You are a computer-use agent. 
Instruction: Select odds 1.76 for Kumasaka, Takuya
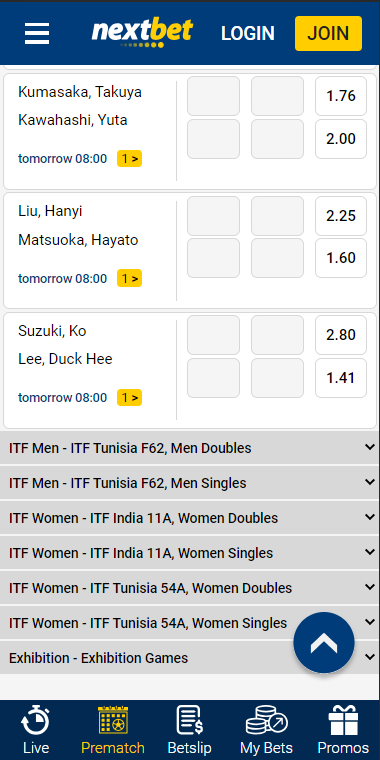tap(341, 96)
